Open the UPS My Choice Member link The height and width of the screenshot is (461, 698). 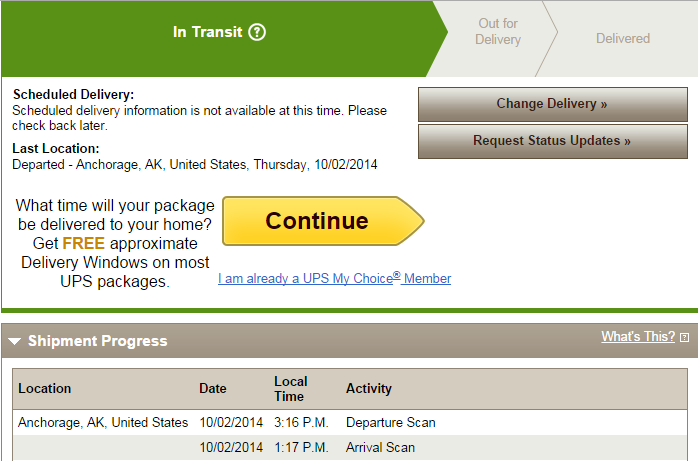(x=334, y=278)
